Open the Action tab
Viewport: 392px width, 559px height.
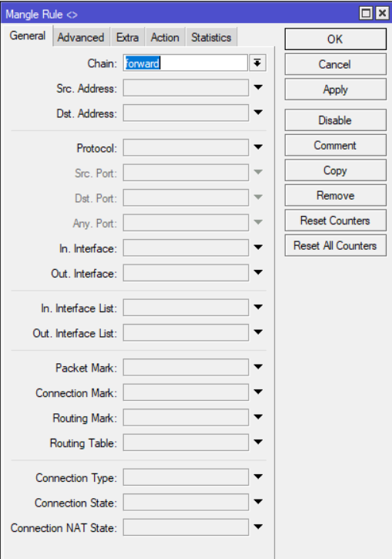(165, 38)
